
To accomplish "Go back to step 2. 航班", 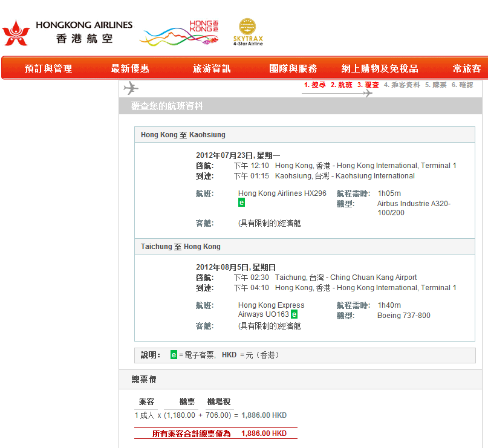I will pos(341,85).
